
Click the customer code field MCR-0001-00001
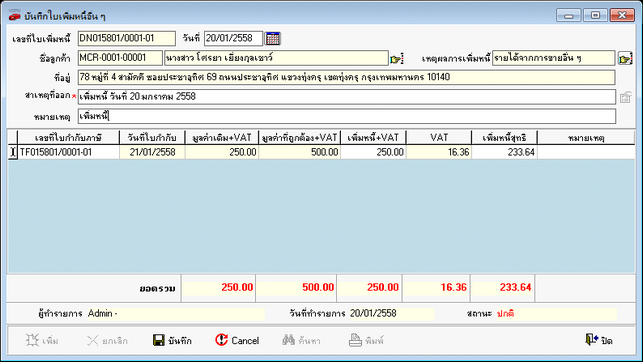[120, 58]
